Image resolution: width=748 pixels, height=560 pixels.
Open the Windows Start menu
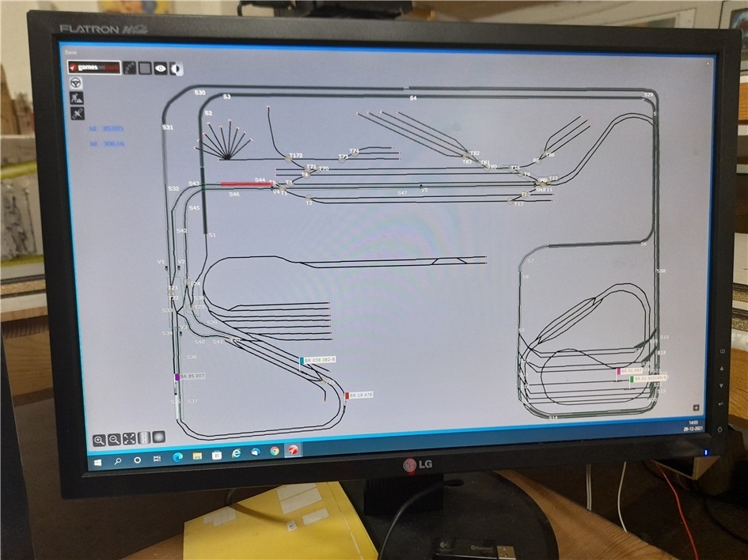[x=98, y=460]
